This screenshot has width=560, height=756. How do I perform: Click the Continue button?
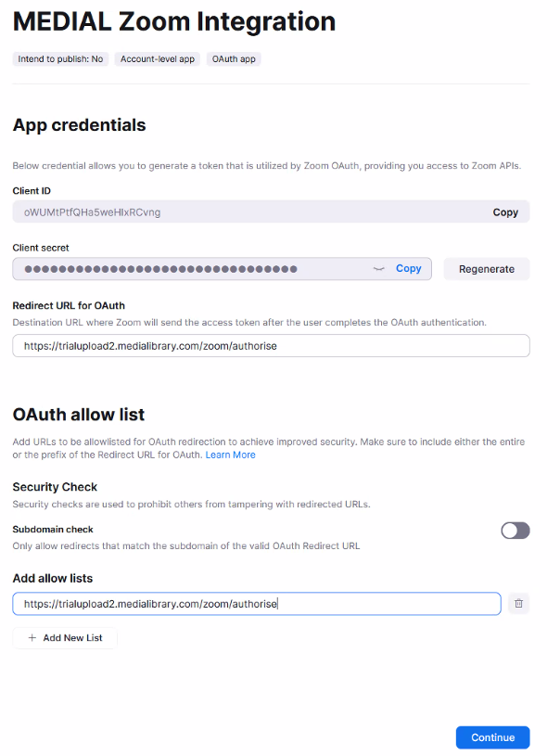[492, 737]
